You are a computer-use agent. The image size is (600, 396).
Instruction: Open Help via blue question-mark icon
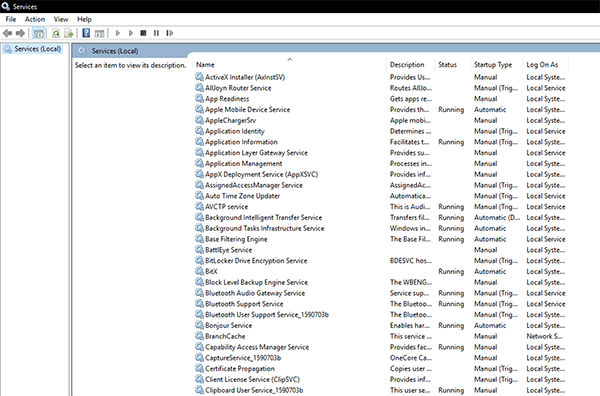[x=86, y=33]
